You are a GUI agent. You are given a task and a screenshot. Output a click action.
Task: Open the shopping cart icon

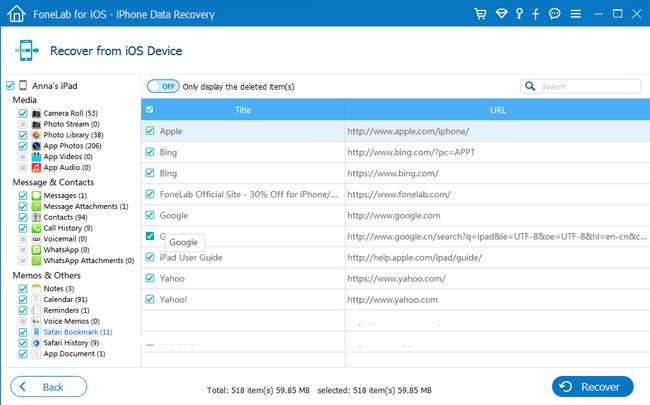[x=480, y=14]
